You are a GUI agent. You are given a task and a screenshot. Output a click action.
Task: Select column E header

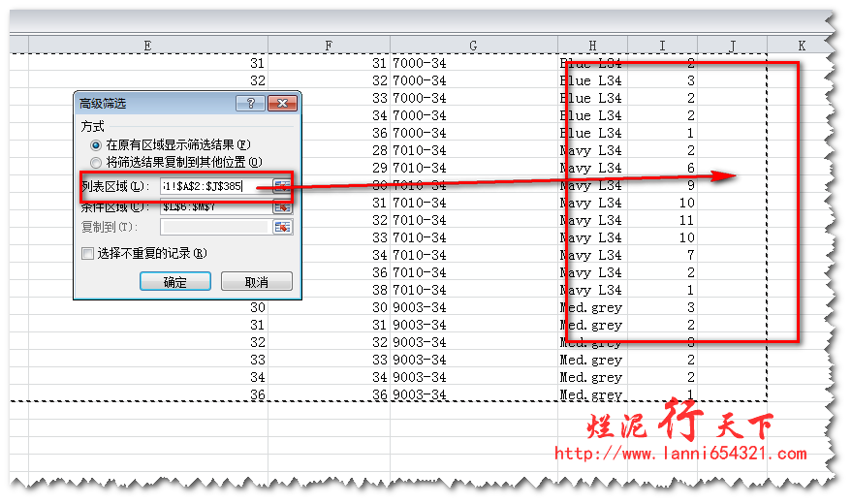pyautogui.click(x=147, y=46)
